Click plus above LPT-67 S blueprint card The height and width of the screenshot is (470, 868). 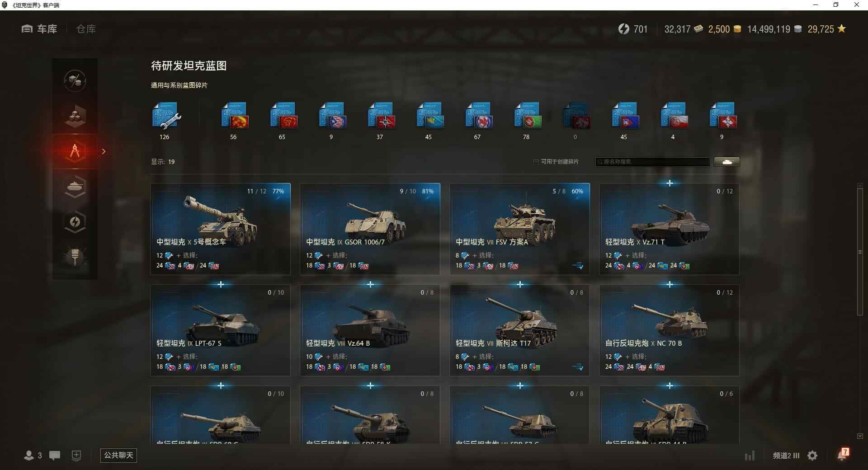[221, 284]
